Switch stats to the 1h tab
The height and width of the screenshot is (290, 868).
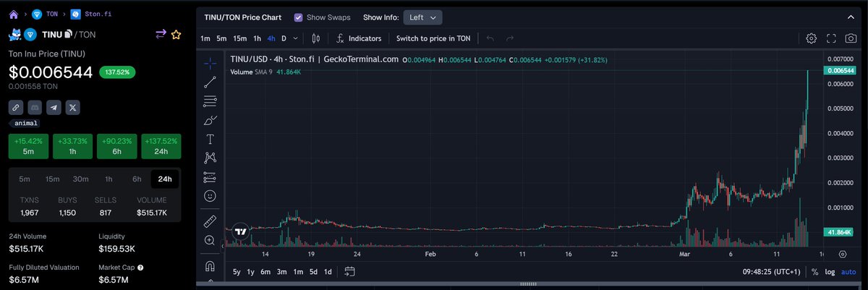(x=109, y=179)
